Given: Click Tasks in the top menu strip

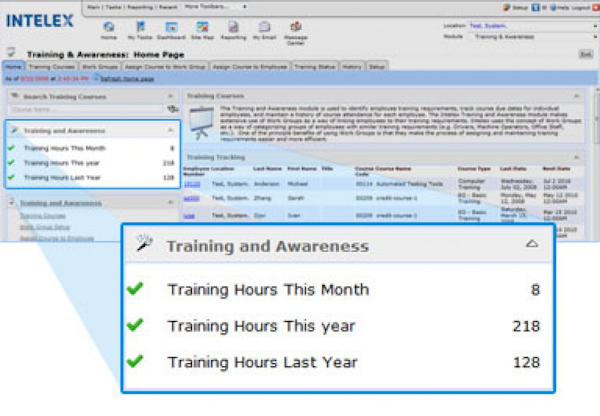Looking at the screenshot, I should click(113, 7).
